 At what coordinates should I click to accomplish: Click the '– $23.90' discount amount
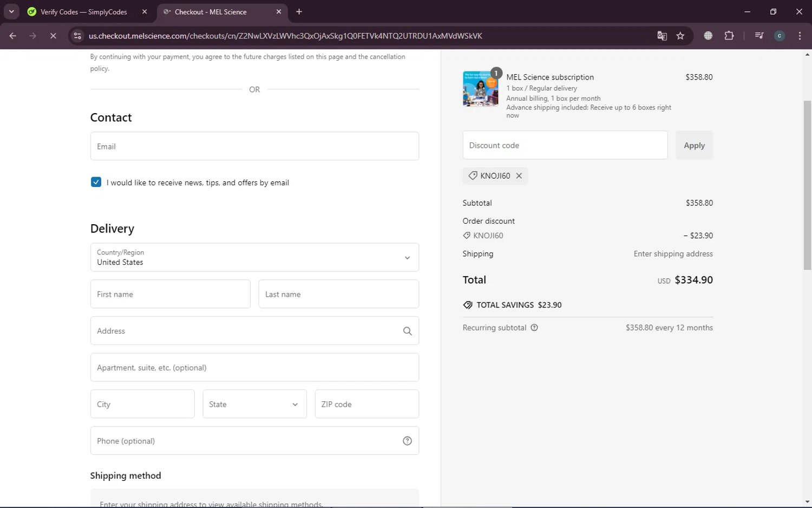point(698,236)
